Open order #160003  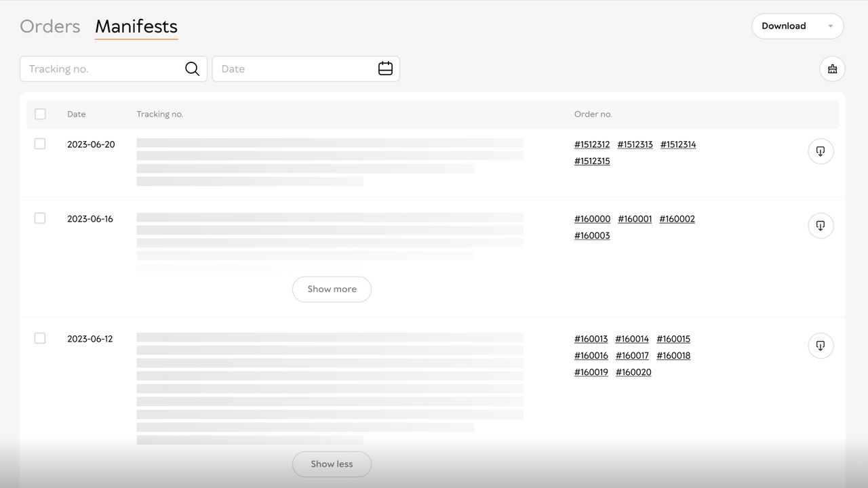point(591,235)
